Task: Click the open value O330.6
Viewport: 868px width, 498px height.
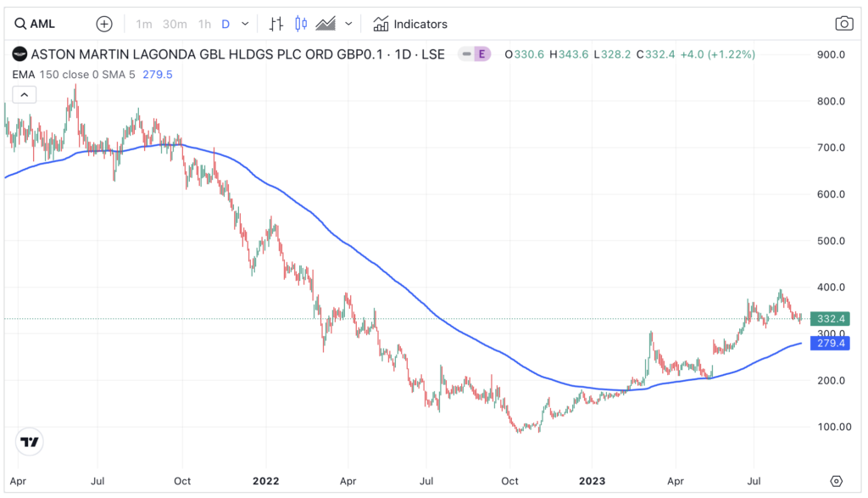Action: pos(524,54)
